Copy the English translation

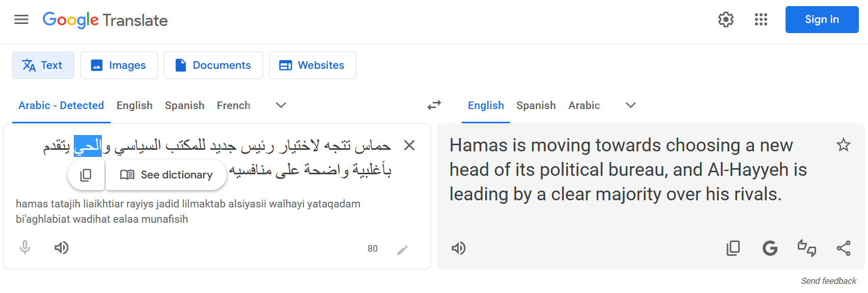point(733,248)
